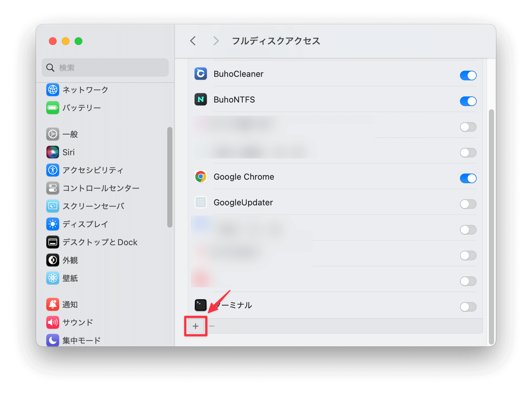Click the green full-screen window button
The image size is (532, 394).
(78, 41)
